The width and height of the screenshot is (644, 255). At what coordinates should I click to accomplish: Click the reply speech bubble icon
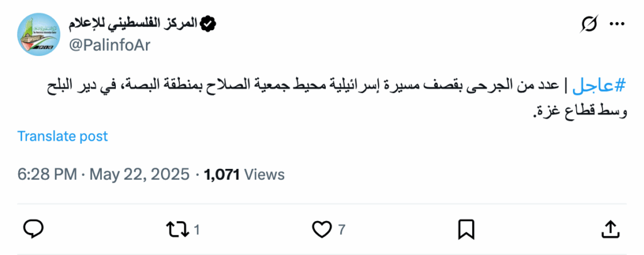tap(33, 229)
